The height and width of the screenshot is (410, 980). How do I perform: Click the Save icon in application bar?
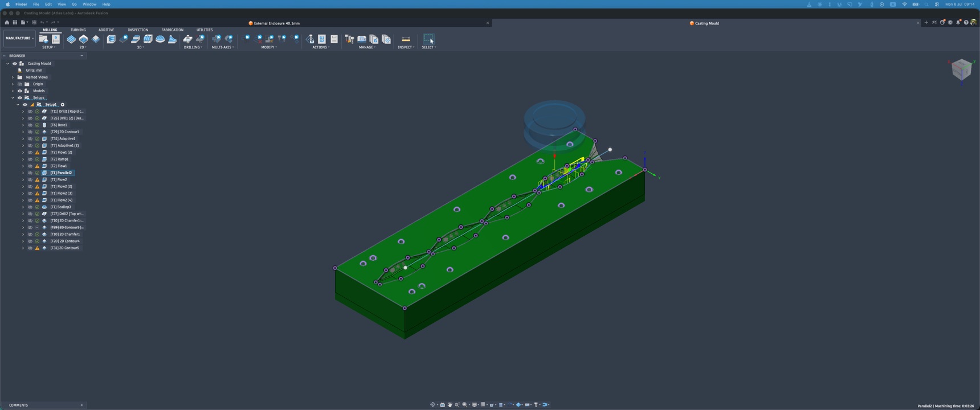tap(34, 23)
